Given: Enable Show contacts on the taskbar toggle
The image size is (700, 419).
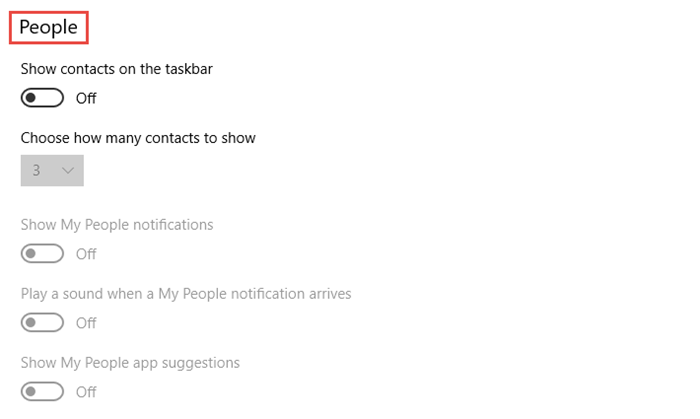Looking at the screenshot, I should tap(42, 98).
